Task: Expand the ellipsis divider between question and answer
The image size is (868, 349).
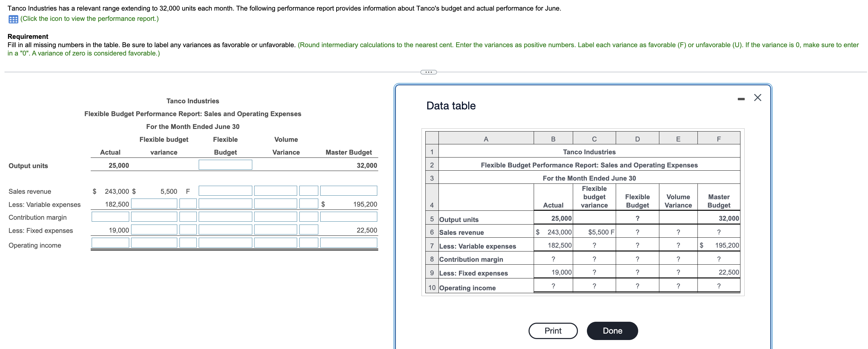Action: tap(428, 72)
